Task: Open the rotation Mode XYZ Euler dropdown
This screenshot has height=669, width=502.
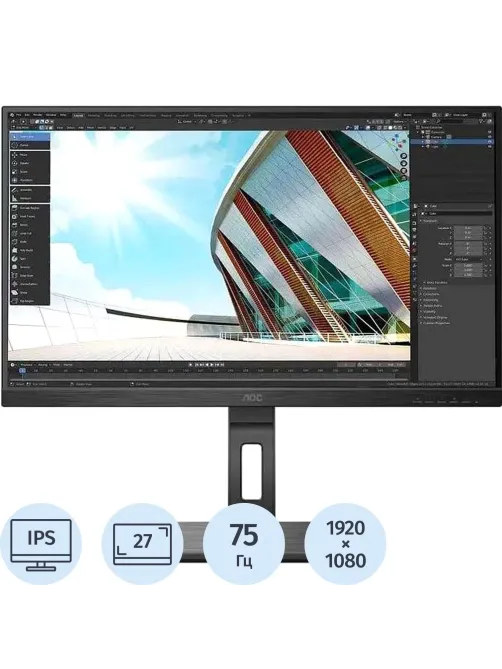Action: (x=468, y=259)
